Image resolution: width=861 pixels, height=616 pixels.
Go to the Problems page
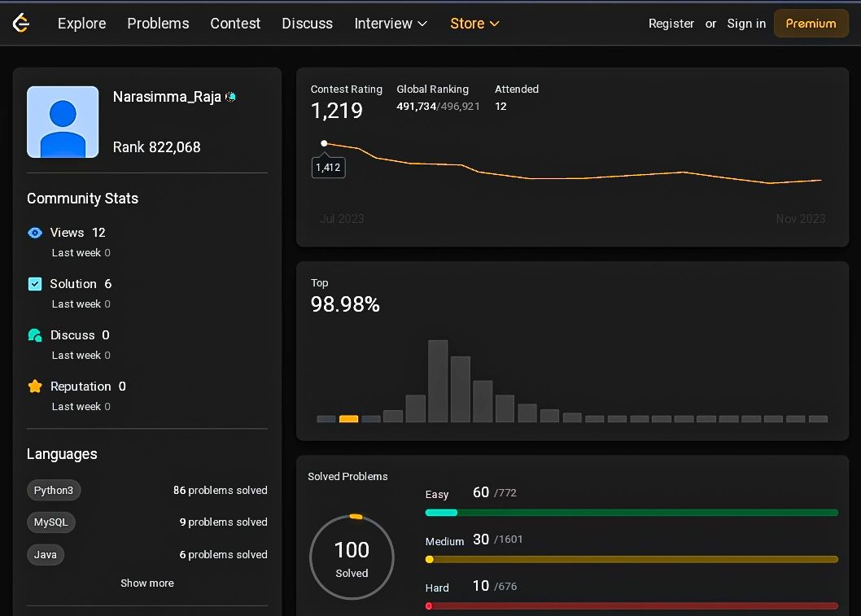(x=158, y=24)
